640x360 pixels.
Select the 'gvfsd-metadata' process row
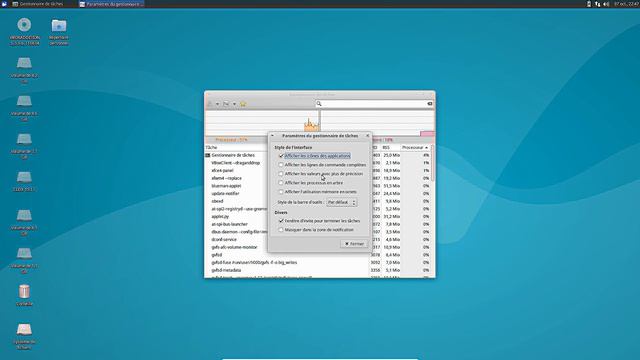317,270
